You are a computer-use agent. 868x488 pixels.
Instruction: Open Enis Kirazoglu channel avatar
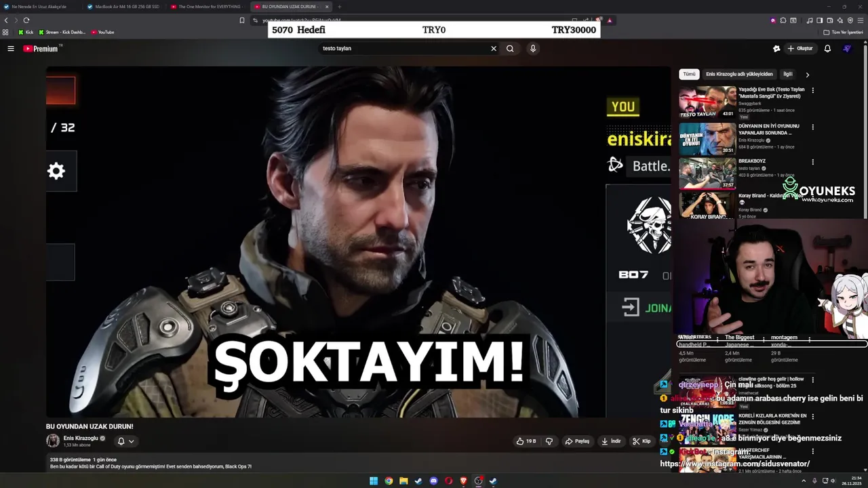click(x=53, y=441)
